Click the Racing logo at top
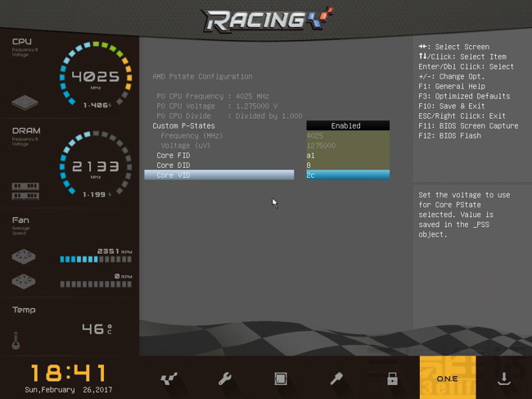 tap(268, 20)
